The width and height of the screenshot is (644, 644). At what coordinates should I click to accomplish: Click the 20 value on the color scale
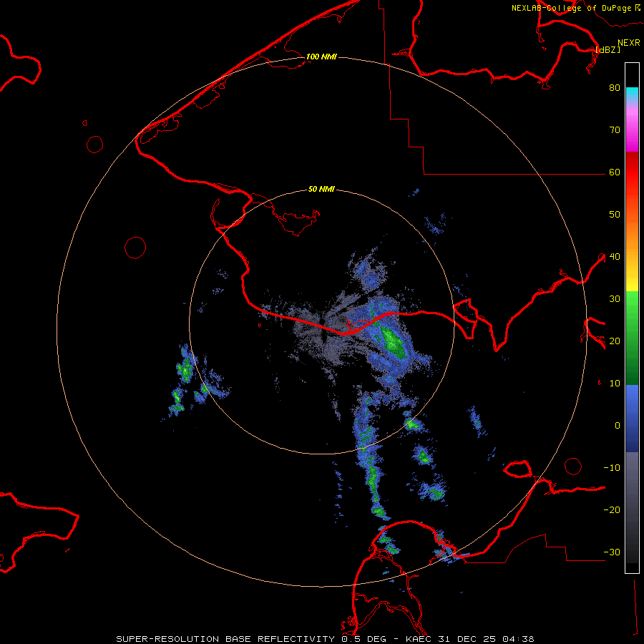click(x=615, y=341)
